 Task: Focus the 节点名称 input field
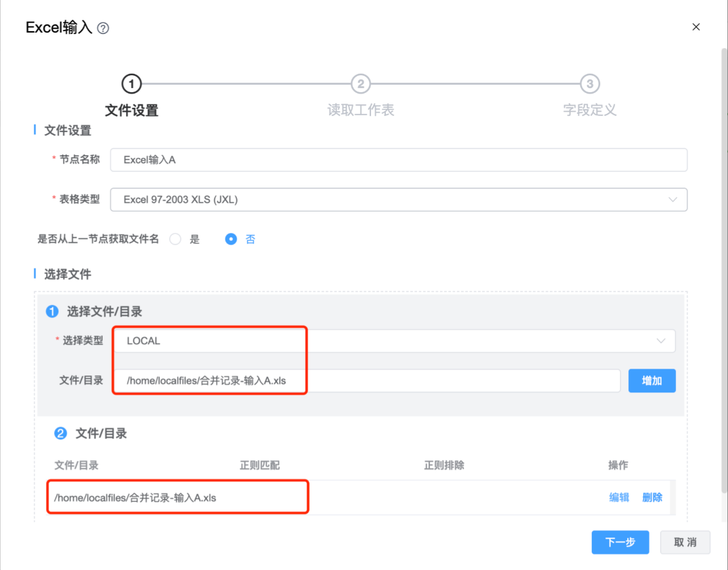[x=398, y=160]
